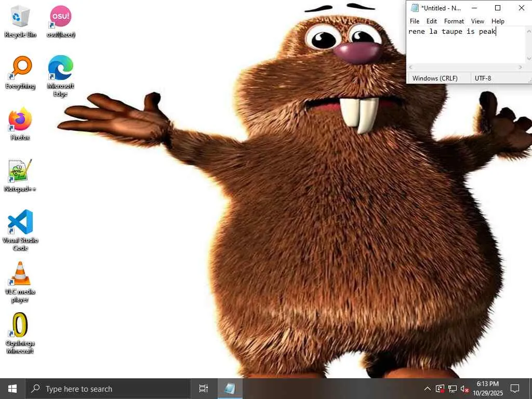Image resolution: width=532 pixels, height=399 pixels.
Task: Open the Recycle Bin desktop icon
Action: tap(20, 21)
